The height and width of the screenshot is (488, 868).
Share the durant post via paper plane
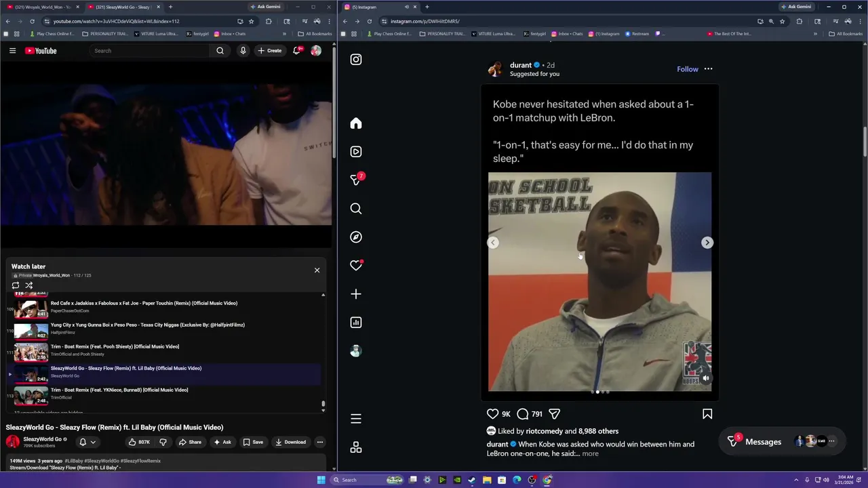[554, 414]
